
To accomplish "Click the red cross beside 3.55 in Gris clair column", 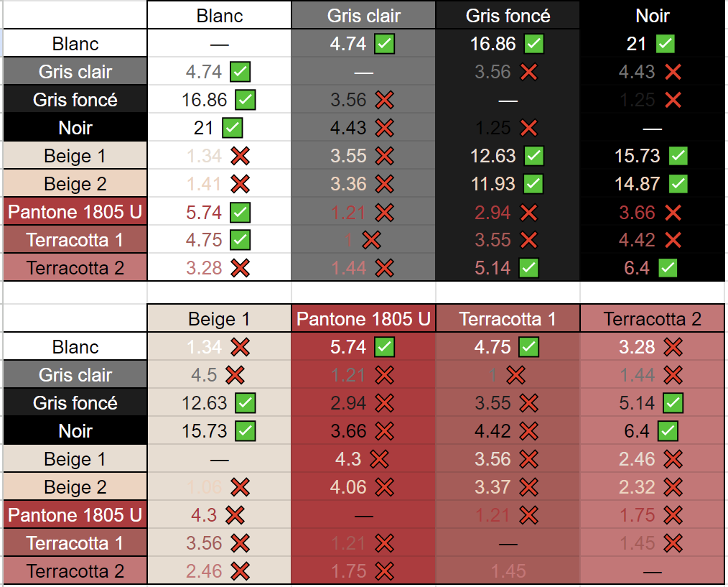I will [385, 156].
